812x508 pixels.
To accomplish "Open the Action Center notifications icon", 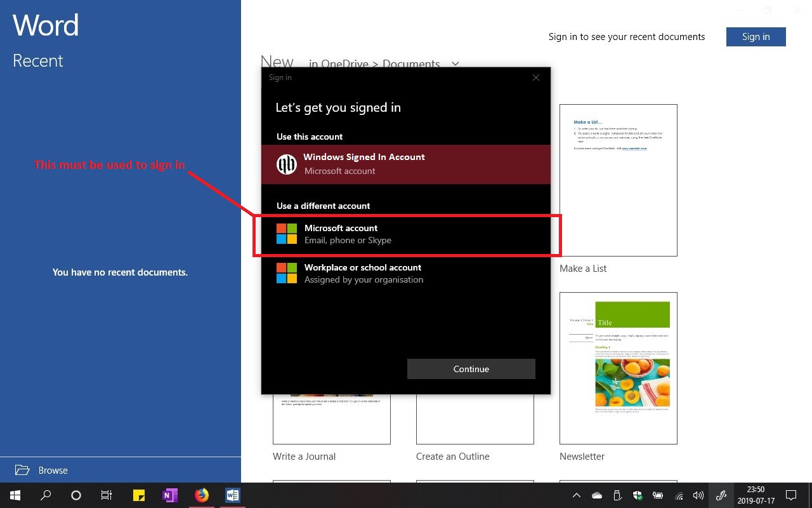I will point(791,495).
